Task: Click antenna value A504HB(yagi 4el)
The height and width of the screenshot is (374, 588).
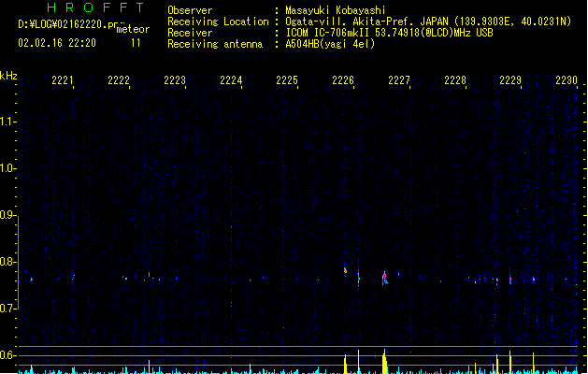Action: pyautogui.click(x=330, y=44)
